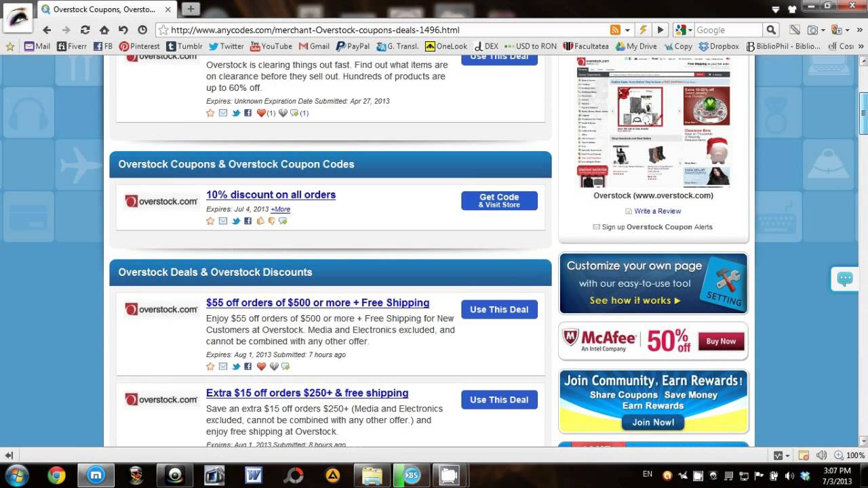Comment on the 10% discount coupon
This screenshot has height=488, width=868.
(x=283, y=221)
